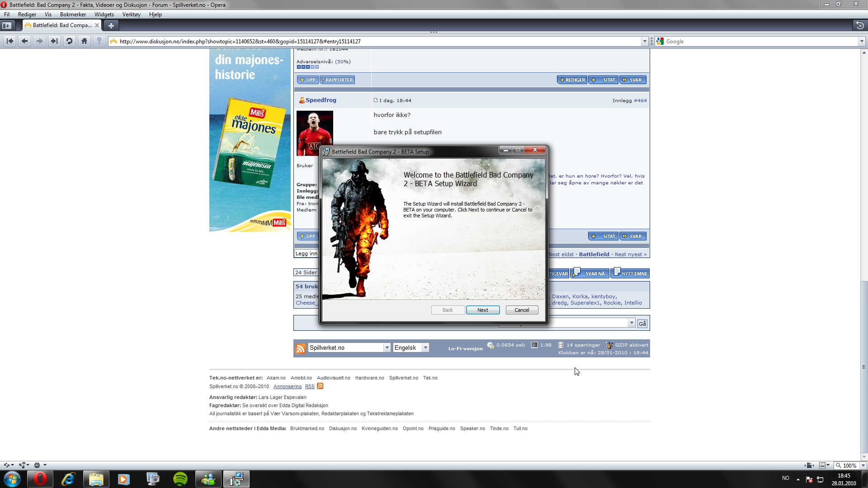Open the forum jump dropdown next to Gå

pyautogui.click(x=632, y=323)
